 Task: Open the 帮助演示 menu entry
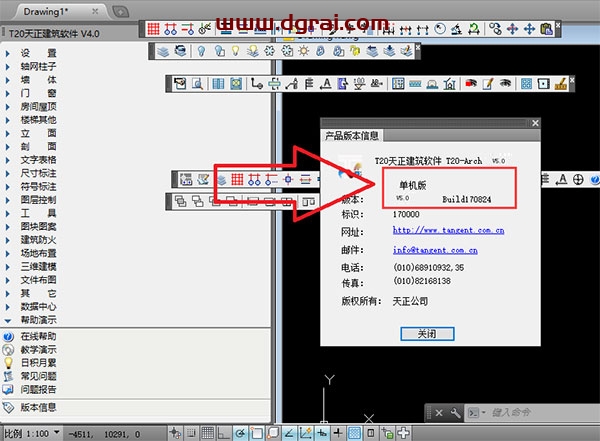[38, 320]
